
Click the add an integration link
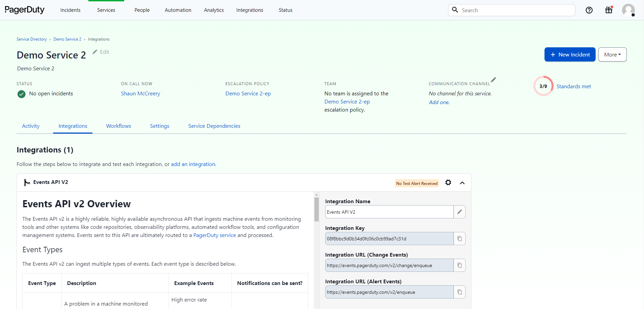coord(193,164)
